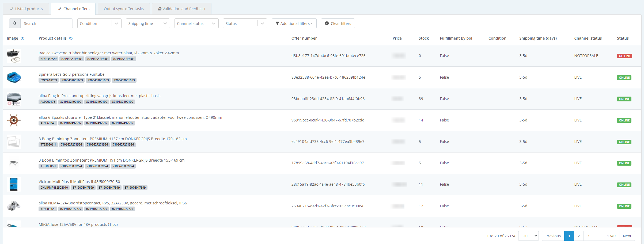Go to the Next page
This screenshot has width=644, height=244.
627,236
